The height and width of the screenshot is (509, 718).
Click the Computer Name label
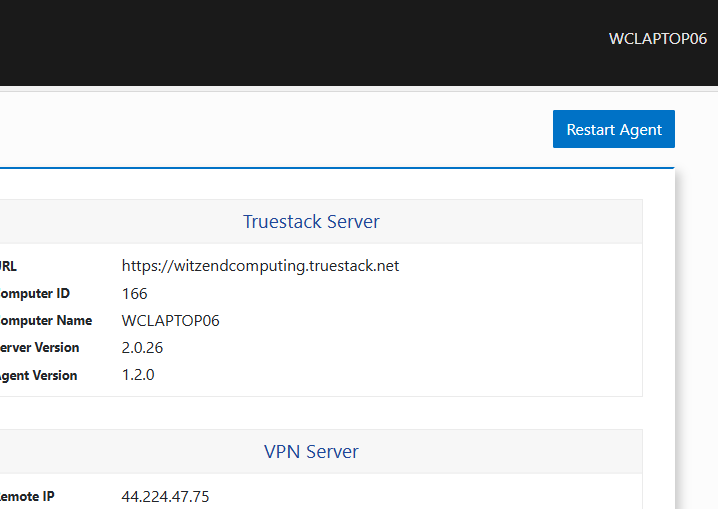46,320
